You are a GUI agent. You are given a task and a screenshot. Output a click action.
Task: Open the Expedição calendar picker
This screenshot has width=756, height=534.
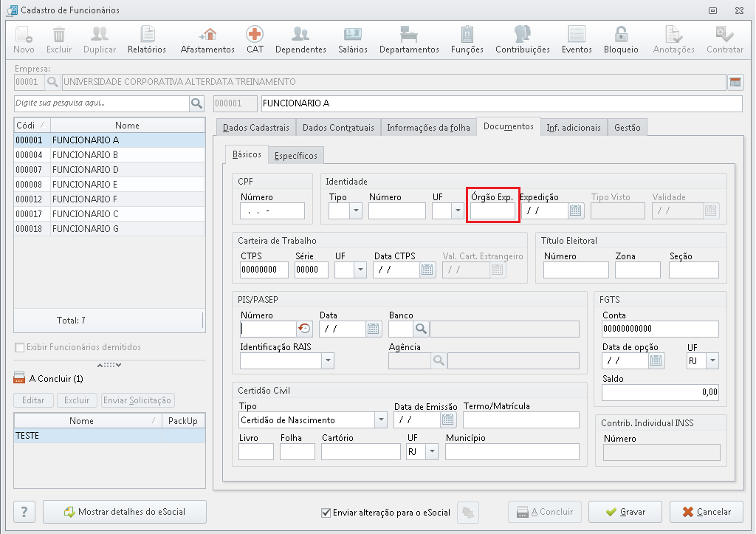point(575,210)
